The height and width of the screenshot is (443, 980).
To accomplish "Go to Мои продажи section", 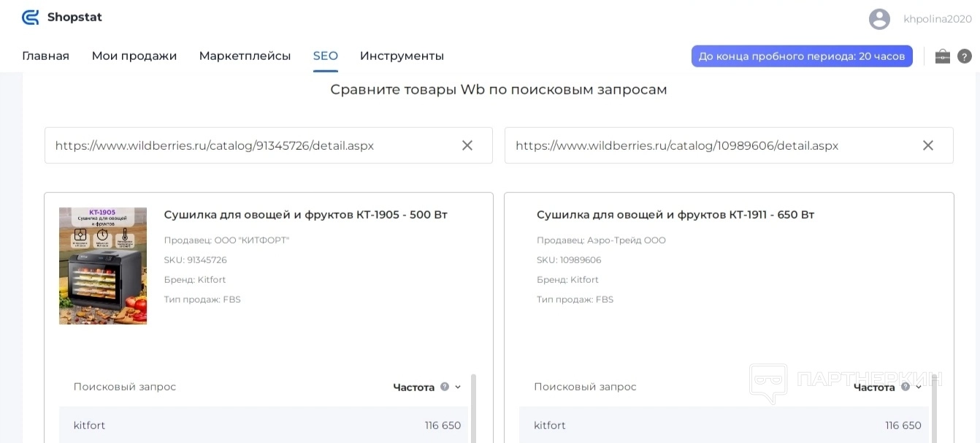I will pyautogui.click(x=134, y=56).
